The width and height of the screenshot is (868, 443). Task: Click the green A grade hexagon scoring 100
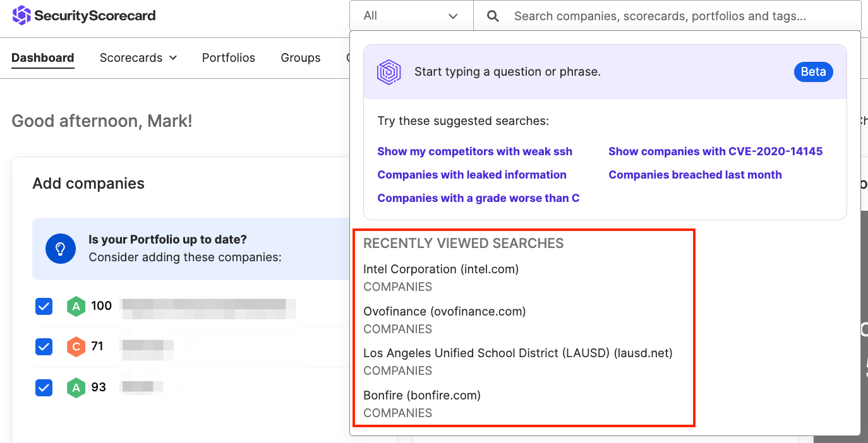coord(76,307)
